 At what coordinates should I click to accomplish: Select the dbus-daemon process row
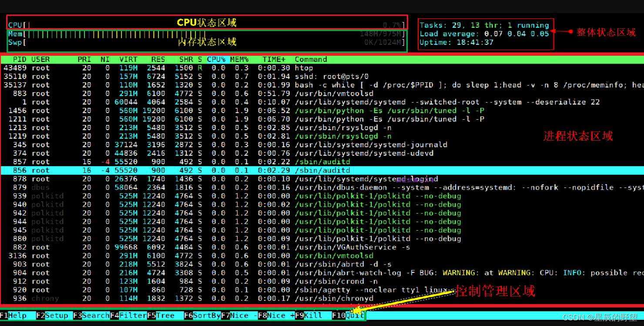[322, 188]
